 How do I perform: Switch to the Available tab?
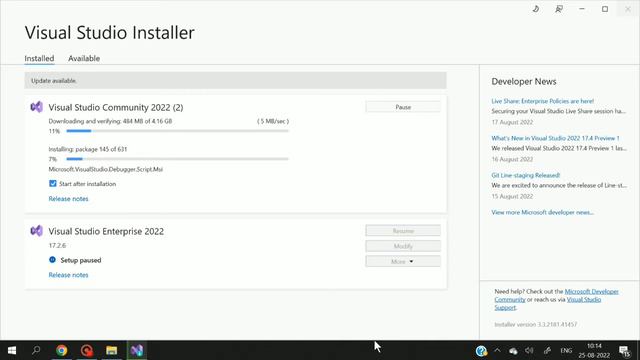point(84,58)
